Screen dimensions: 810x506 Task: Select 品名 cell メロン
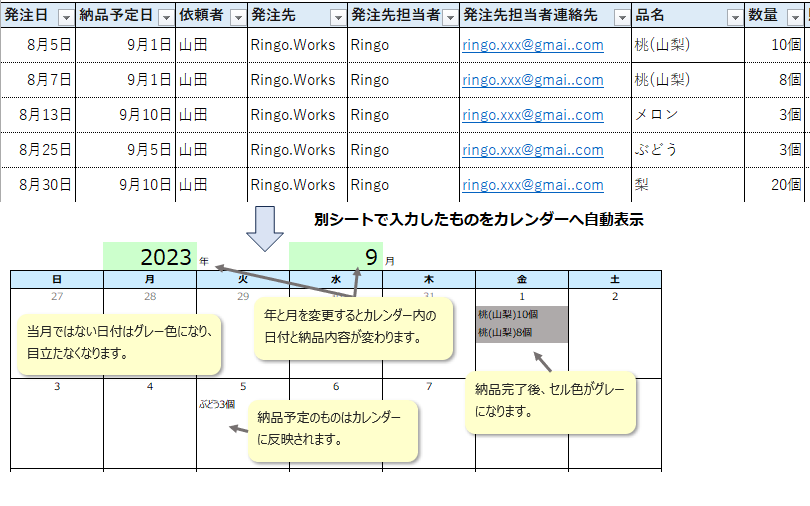tap(688, 115)
